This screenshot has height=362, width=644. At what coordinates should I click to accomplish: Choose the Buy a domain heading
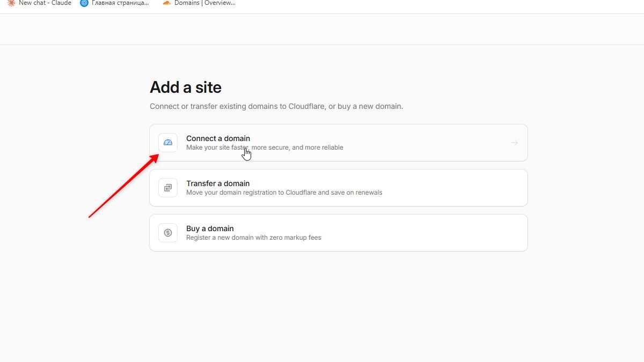tap(210, 228)
